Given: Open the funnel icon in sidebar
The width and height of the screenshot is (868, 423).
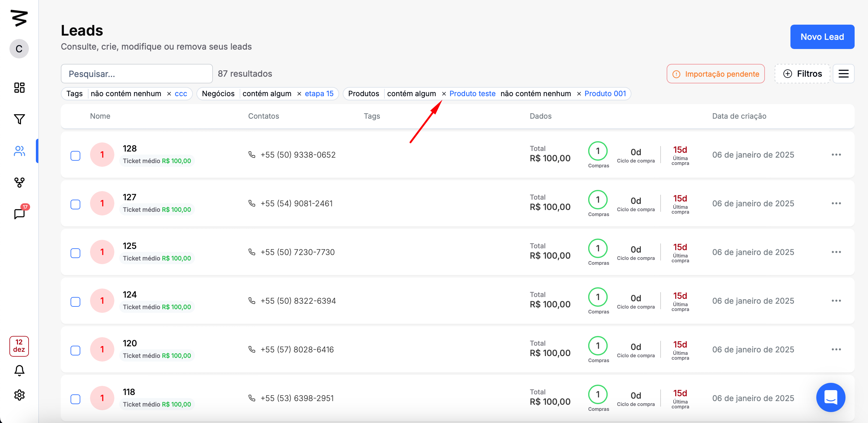Looking at the screenshot, I should 19,119.
